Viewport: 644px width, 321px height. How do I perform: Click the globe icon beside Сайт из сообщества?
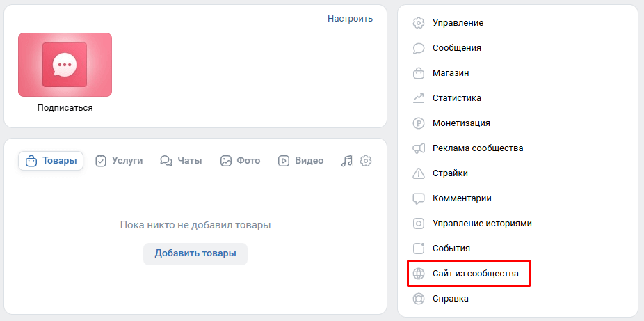(x=418, y=274)
